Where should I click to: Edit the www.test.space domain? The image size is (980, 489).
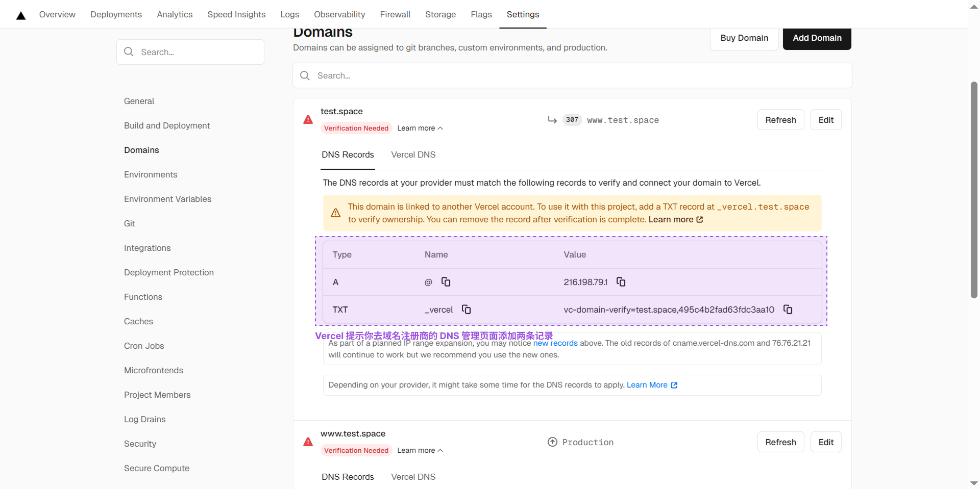point(826,442)
